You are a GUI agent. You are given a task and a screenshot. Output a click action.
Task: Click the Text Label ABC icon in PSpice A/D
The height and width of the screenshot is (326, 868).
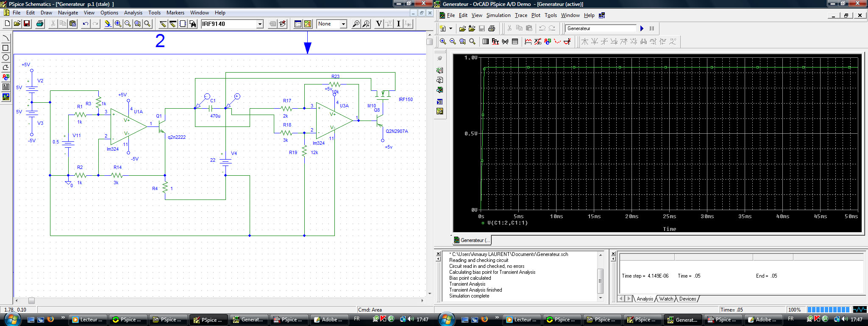[x=548, y=42]
